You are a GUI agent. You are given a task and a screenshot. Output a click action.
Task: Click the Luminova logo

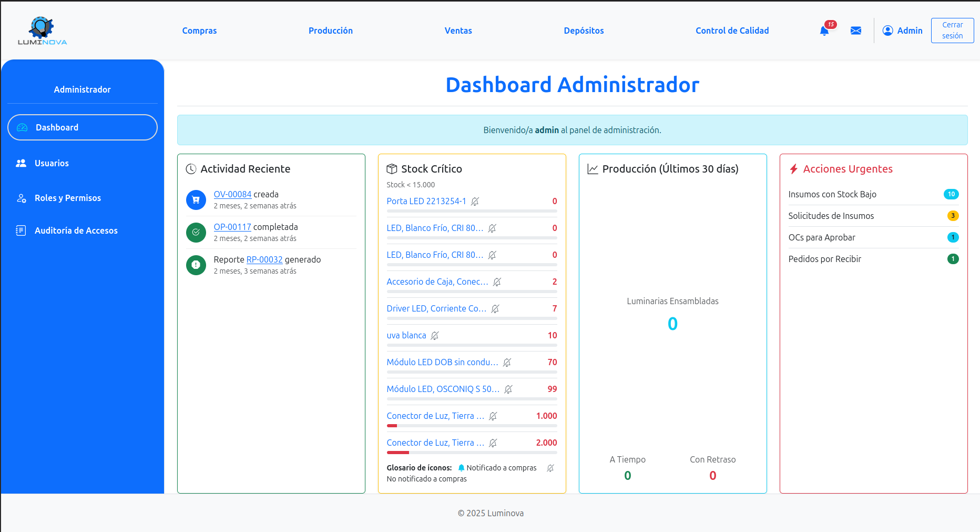coord(42,31)
